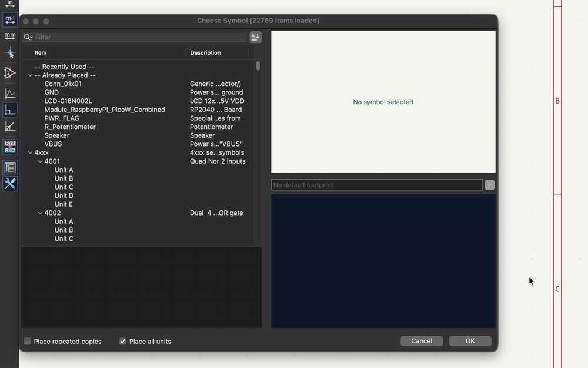This screenshot has width=588, height=368.
Task: Select the mil units icon
Action: [9, 19]
